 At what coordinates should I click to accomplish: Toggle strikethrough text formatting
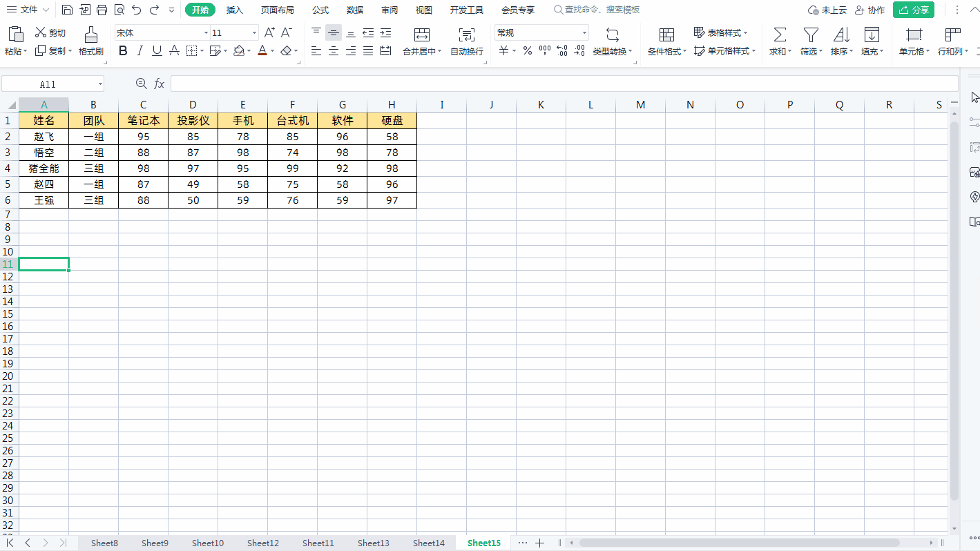[x=174, y=50]
